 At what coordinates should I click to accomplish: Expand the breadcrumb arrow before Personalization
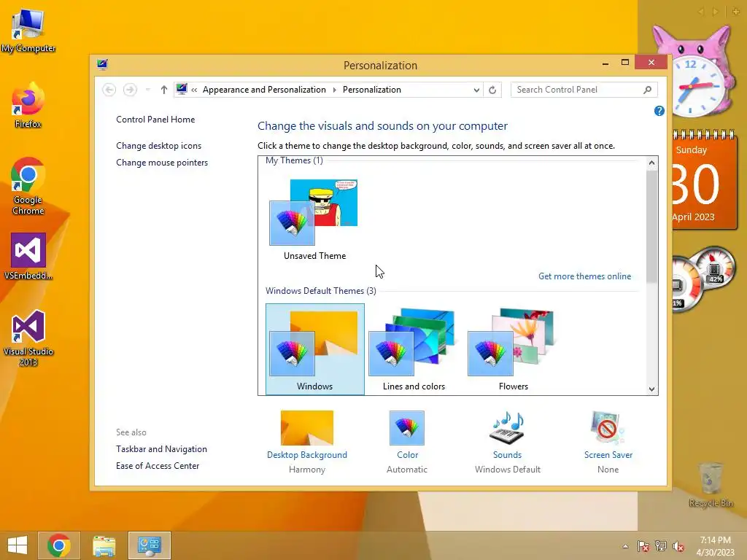pos(334,90)
